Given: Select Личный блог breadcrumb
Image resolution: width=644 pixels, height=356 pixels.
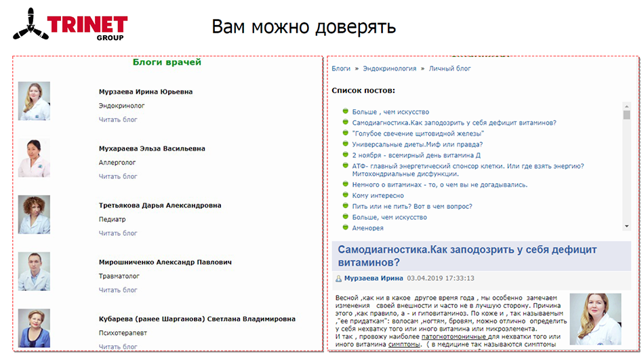Looking at the screenshot, I should 449,68.
